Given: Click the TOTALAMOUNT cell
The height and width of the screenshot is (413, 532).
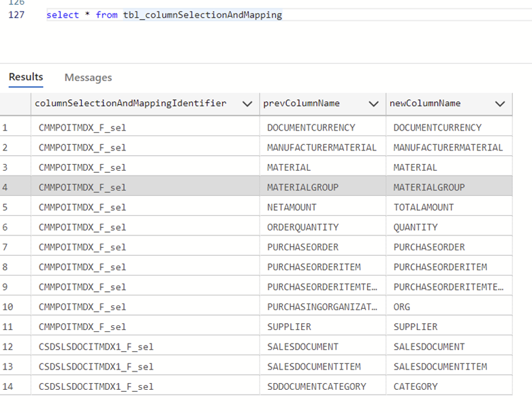Looking at the screenshot, I should 449,207.
